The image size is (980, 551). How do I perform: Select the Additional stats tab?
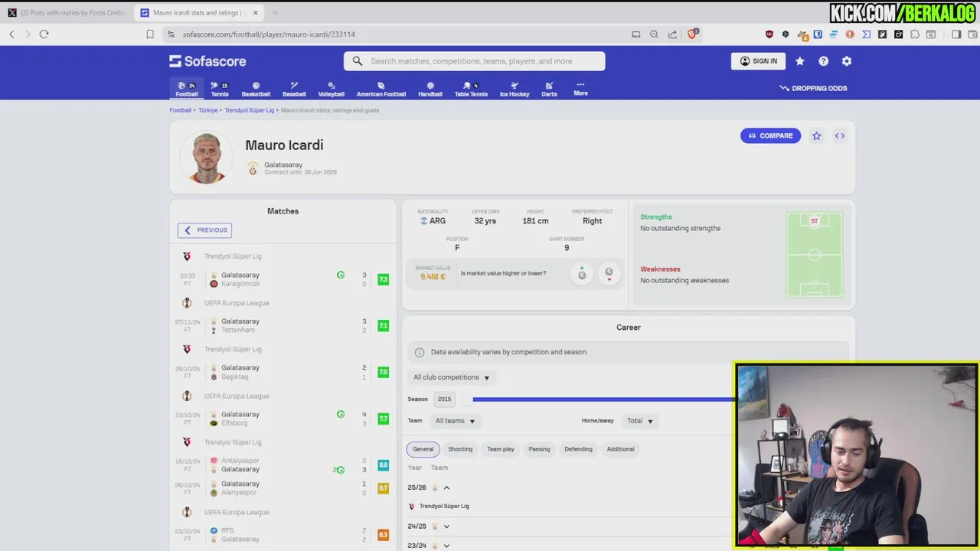(x=620, y=449)
